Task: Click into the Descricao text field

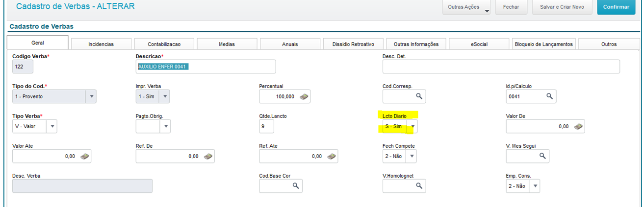Action: point(206,67)
